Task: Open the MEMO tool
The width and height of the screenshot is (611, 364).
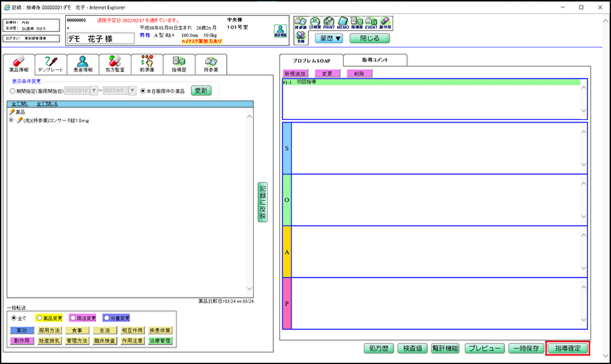Action: pos(343,21)
